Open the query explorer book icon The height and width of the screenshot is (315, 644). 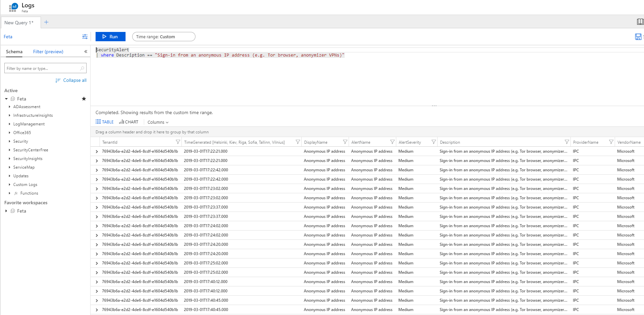point(640,22)
